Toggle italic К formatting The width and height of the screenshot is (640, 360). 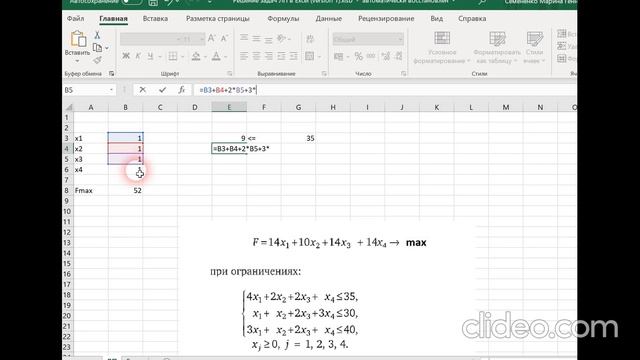(x=138, y=56)
